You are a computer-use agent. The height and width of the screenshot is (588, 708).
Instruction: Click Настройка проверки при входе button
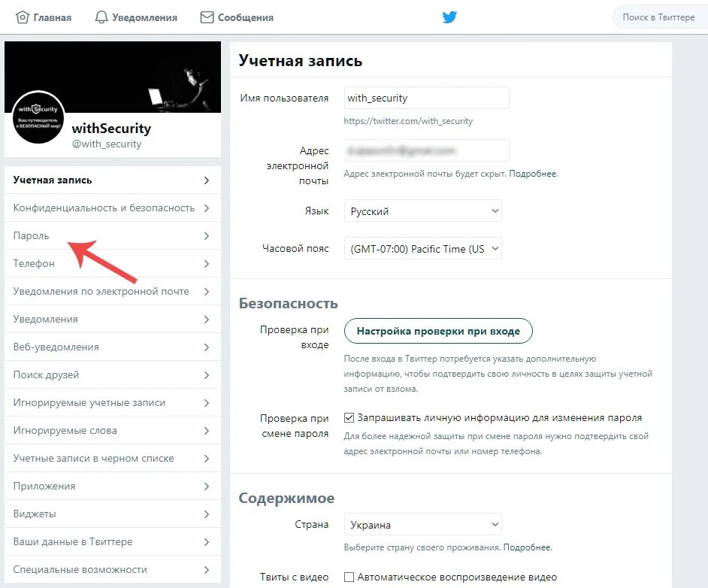pos(438,331)
